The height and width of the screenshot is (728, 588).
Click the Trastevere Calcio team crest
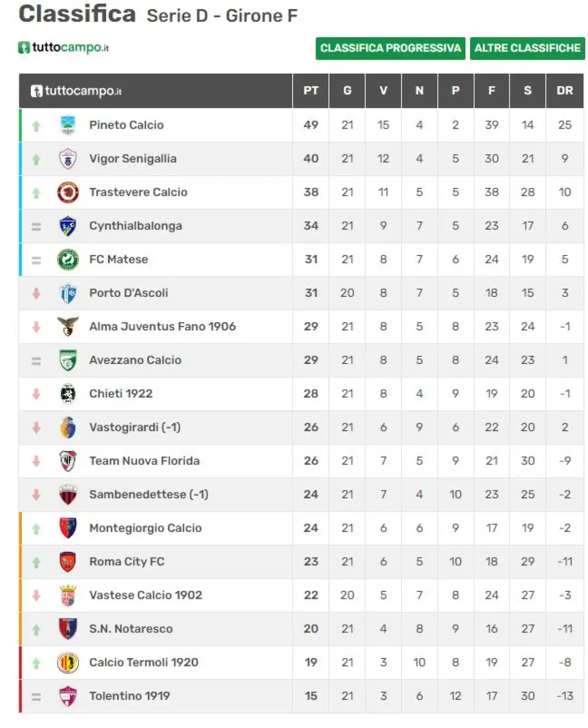point(68,192)
